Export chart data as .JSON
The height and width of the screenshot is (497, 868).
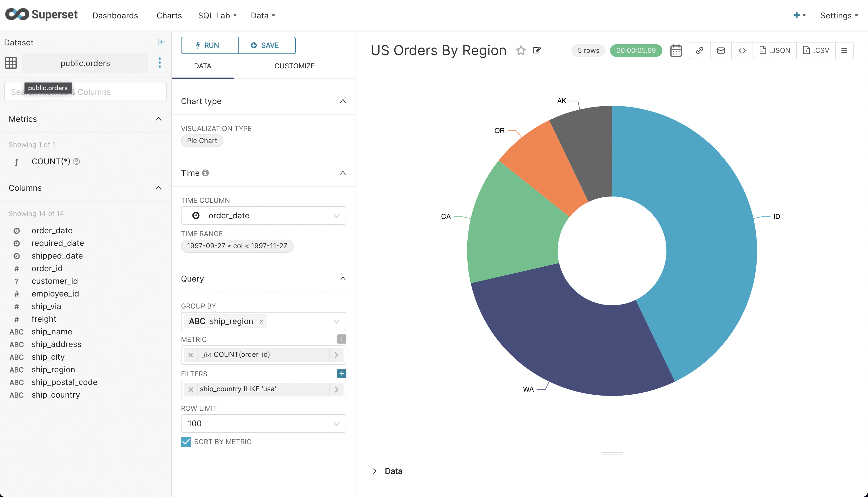click(x=775, y=50)
